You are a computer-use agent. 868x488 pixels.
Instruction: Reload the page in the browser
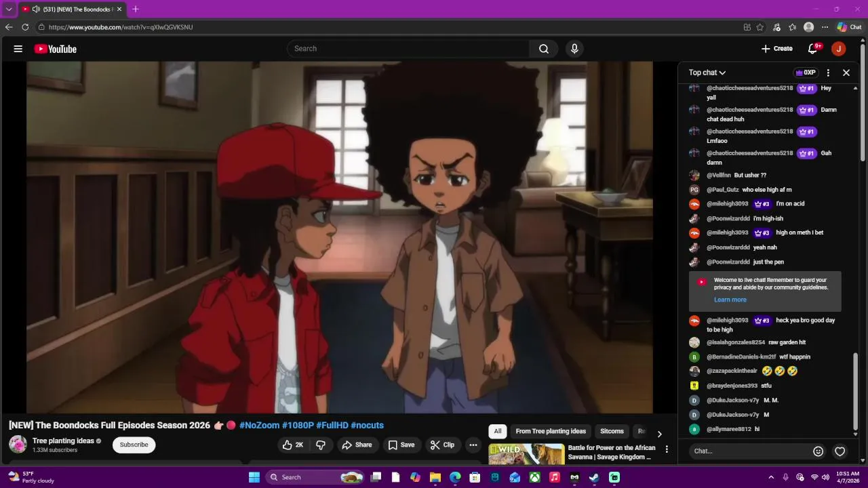click(x=25, y=27)
